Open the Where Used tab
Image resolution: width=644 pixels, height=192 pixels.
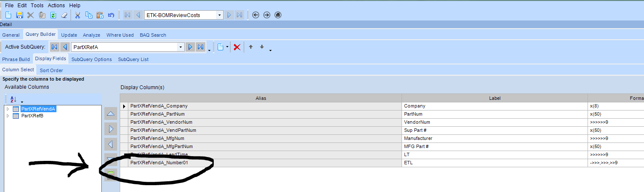tap(120, 35)
